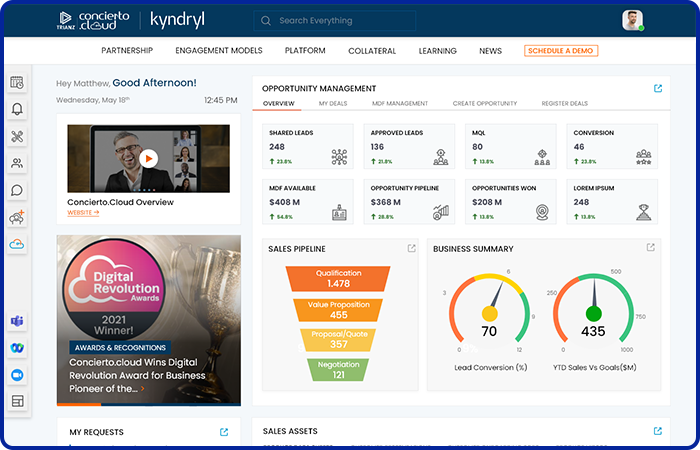Open Sales Assets external link icon
This screenshot has height=450, width=700.
[658, 431]
